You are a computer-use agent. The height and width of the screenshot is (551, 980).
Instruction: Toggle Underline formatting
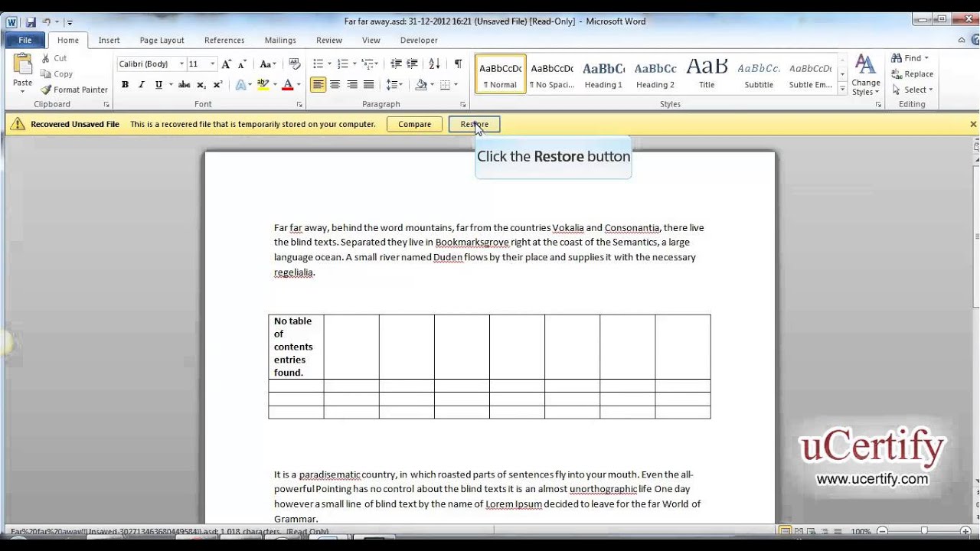[x=158, y=85]
